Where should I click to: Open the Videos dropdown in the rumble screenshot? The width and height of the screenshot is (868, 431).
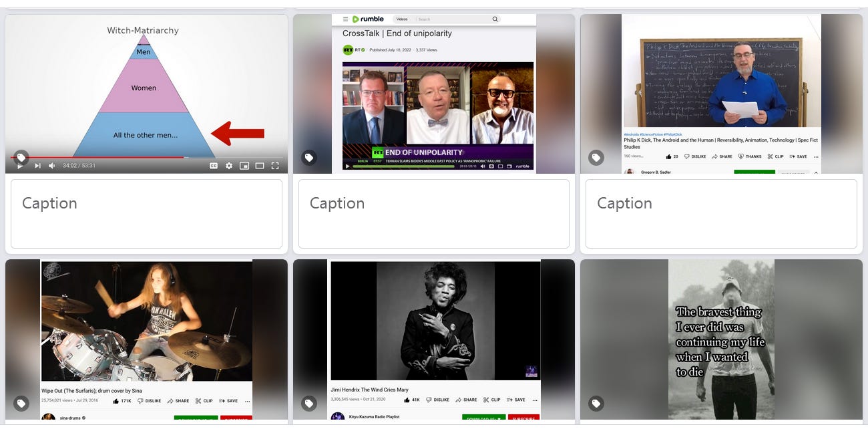coord(402,19)
